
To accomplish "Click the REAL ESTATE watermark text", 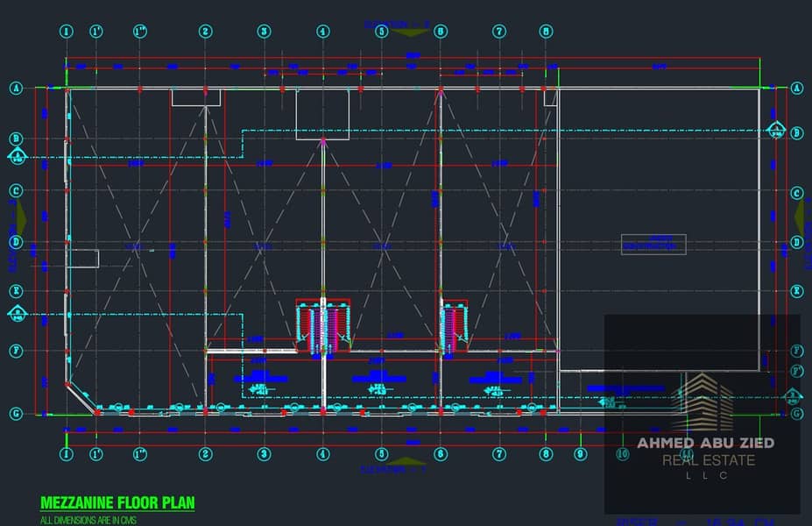I will 709,460.
